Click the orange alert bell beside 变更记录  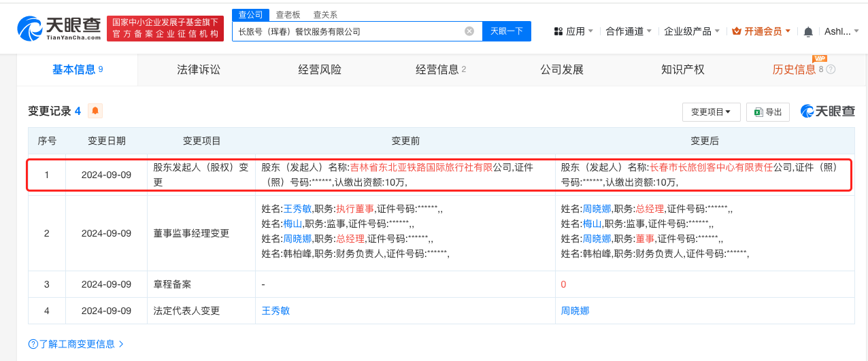pos(95,111)
